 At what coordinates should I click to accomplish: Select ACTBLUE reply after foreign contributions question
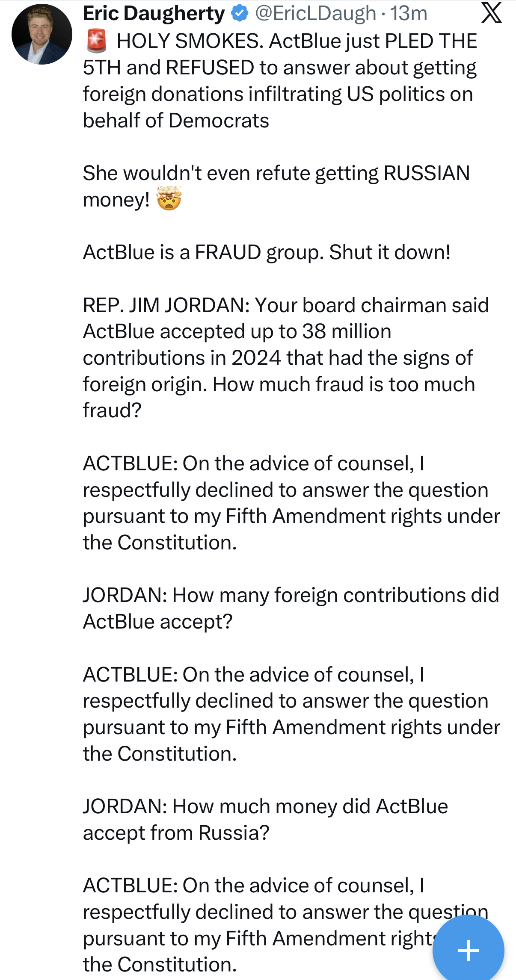click(x=291, y=714)
